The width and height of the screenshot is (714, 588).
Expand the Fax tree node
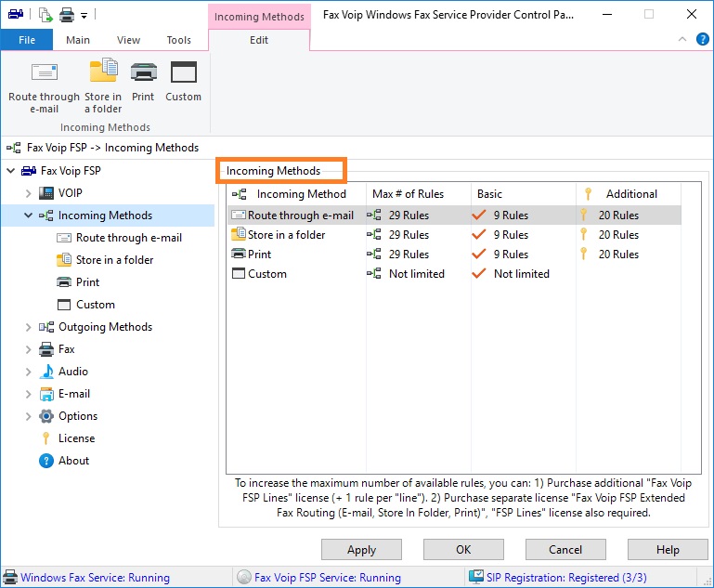pyautogui.click(x=28, y=349)
